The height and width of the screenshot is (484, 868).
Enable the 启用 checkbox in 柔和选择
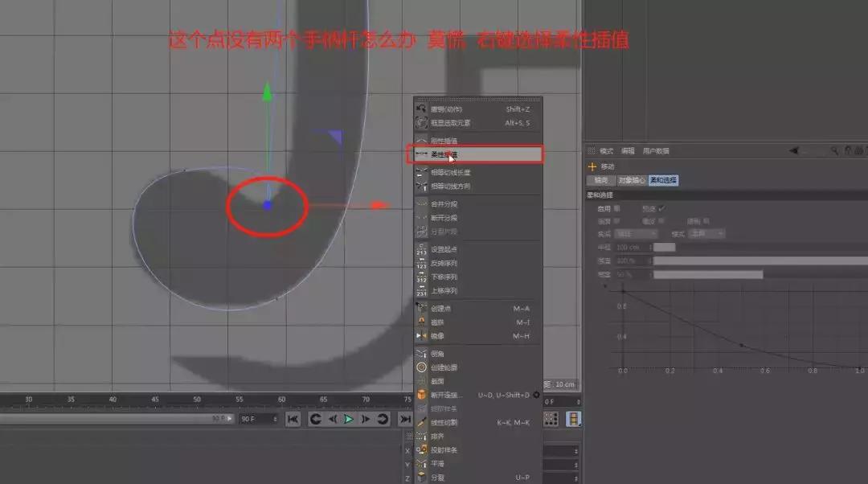click(x=616, y=207)
